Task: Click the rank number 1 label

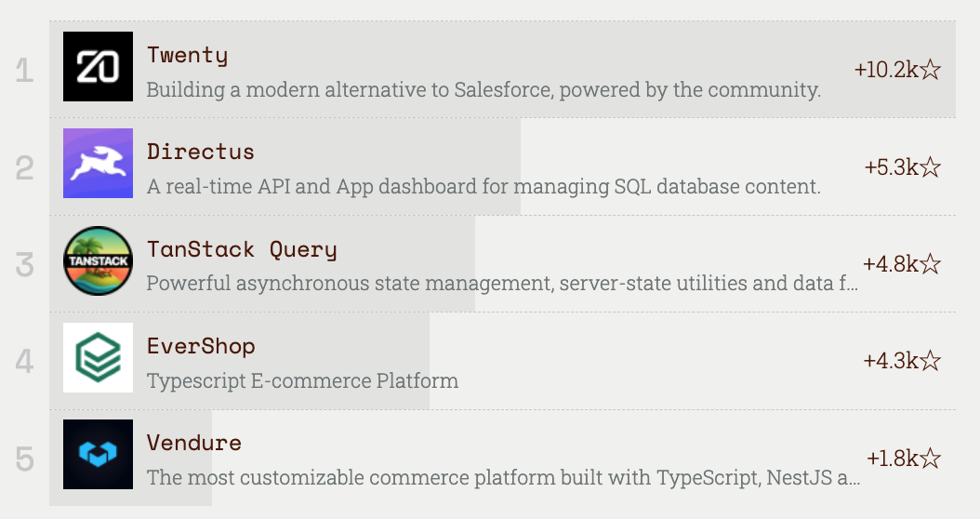Action: pos(25,71)
